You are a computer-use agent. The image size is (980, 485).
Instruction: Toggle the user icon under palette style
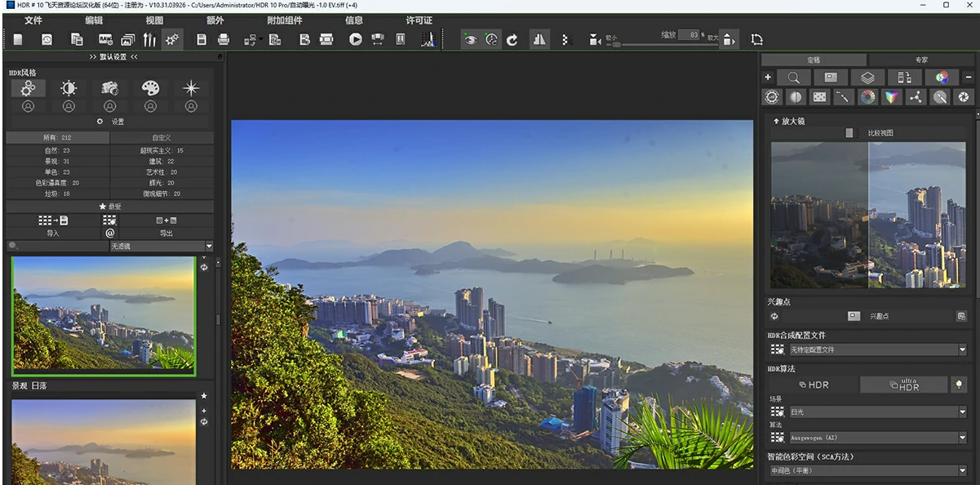coord(150,106)
